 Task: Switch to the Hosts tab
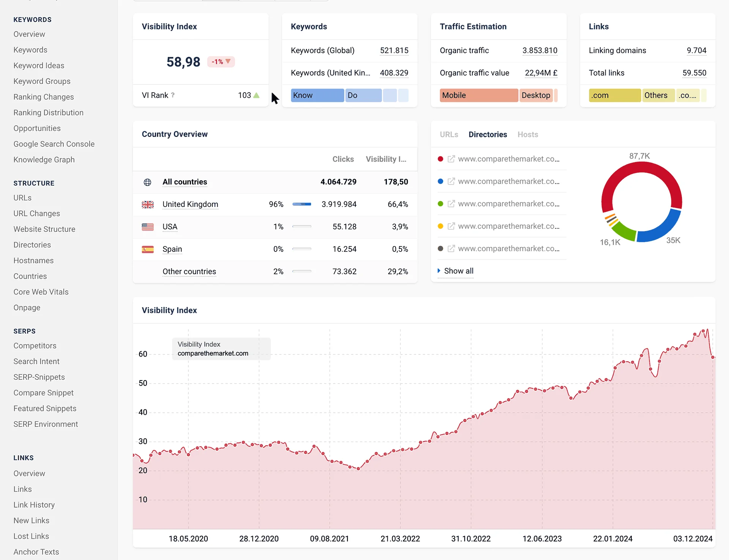pos(527,134)
